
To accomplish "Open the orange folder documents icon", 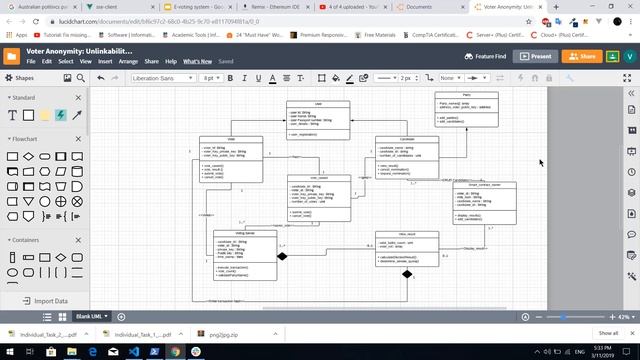I will pyautogui.click(x=11, y=56).
